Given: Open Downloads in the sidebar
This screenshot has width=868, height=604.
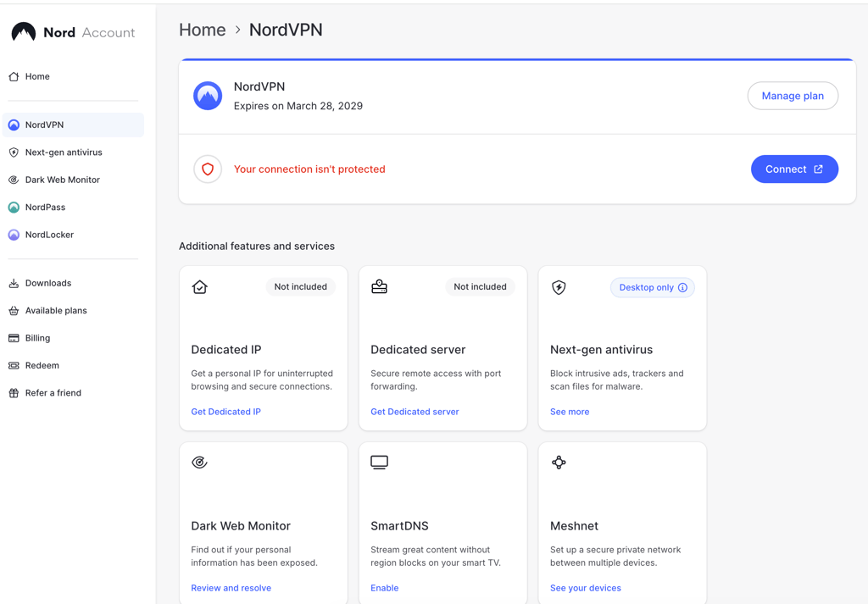Looking at the screenshot, I should click(x=73, y=283).
